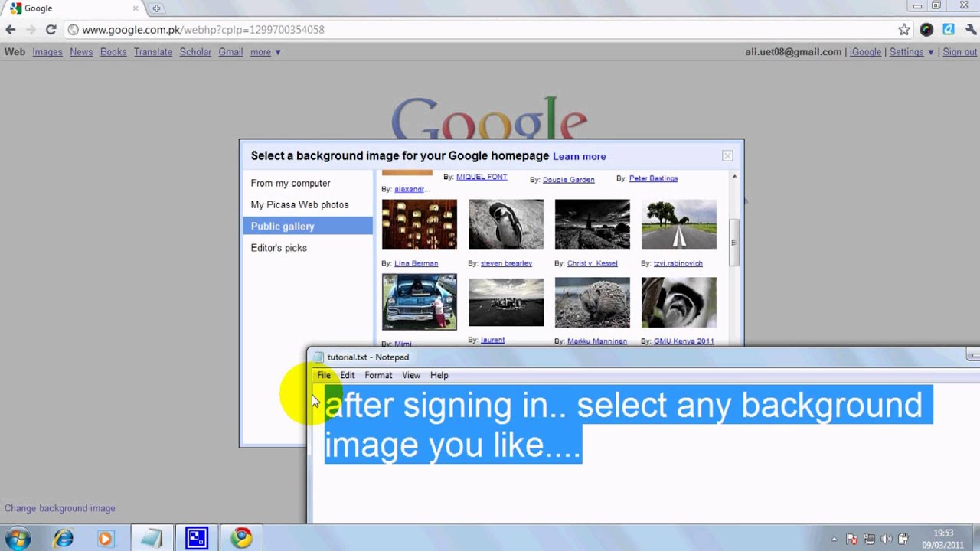Select My Picasa Web photos option
The image size is (980, 551).
tap(299, 204)
